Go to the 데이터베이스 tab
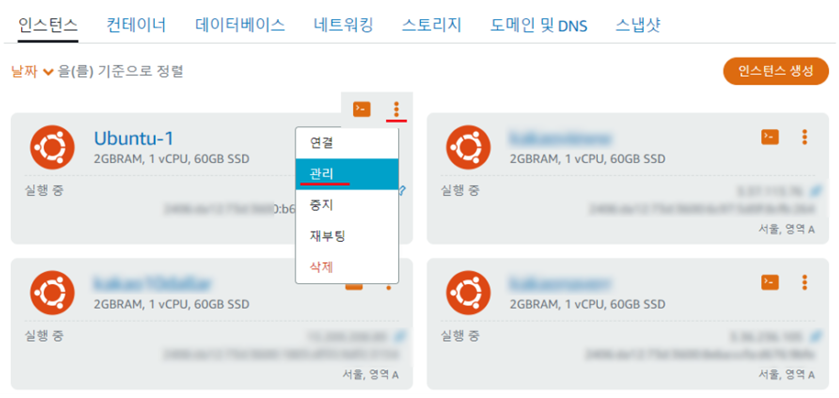 240,25
